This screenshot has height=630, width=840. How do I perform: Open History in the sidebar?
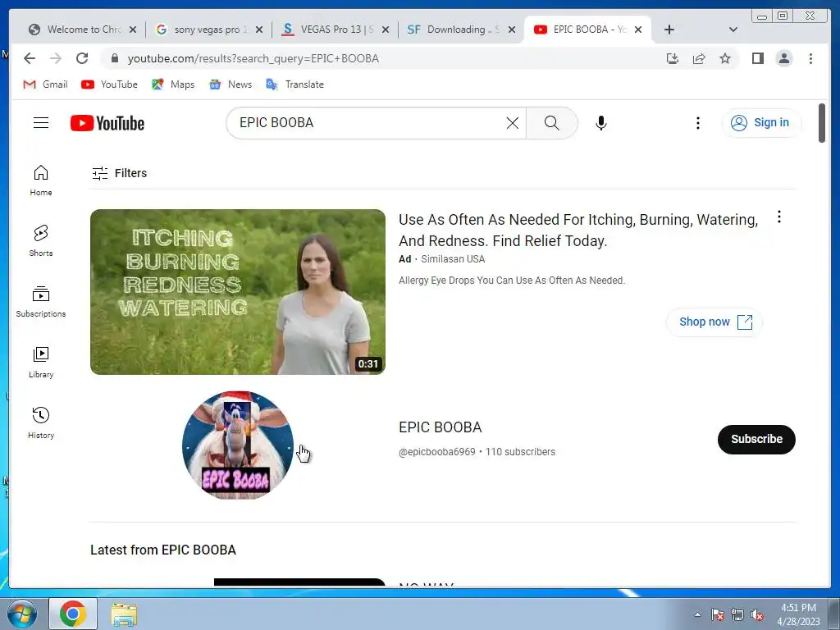click(41, 423)
